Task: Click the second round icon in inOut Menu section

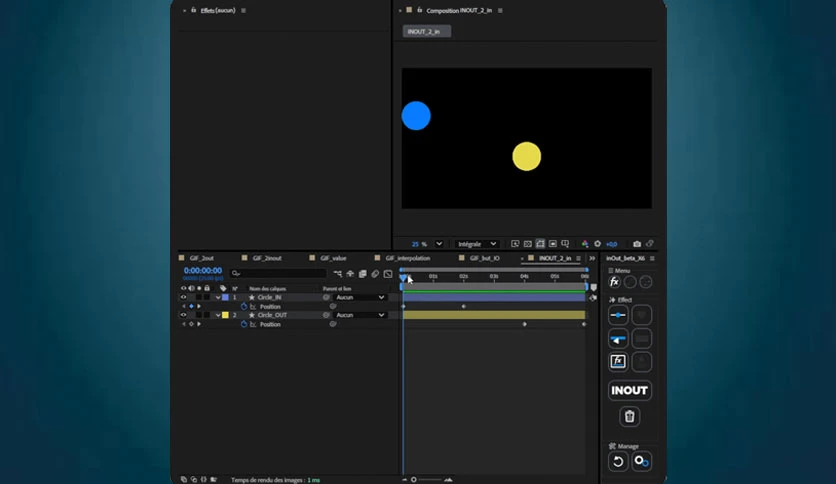Action: (x=630, y=282)
